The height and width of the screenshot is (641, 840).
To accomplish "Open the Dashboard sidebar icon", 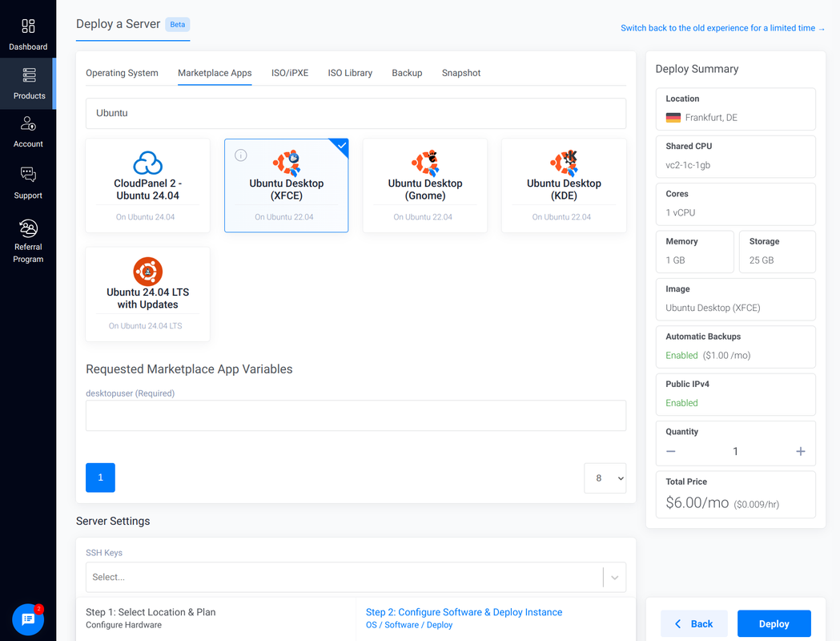I will 28,26.
